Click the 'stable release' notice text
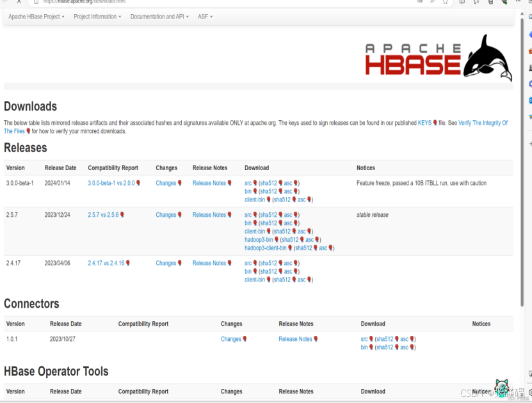The height and width of the screenshot is (403, 532). click(x=372, y=215)
